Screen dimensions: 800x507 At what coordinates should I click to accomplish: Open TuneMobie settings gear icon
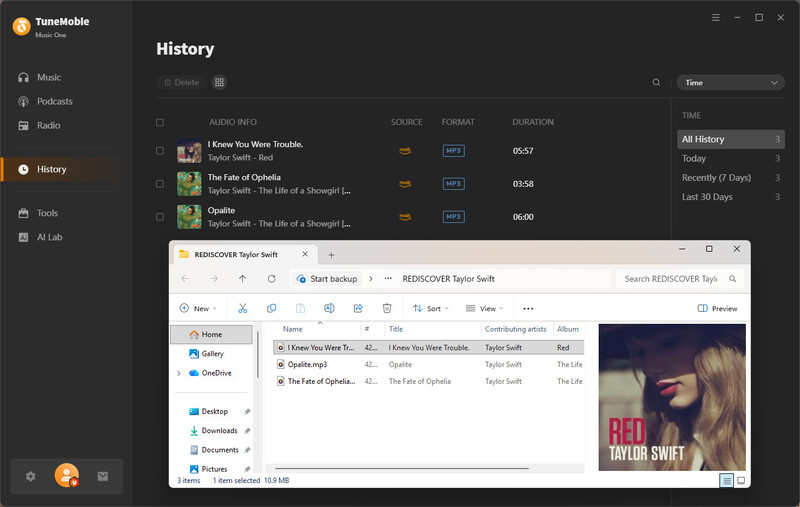pyautogui.click(x=31, y=476)
